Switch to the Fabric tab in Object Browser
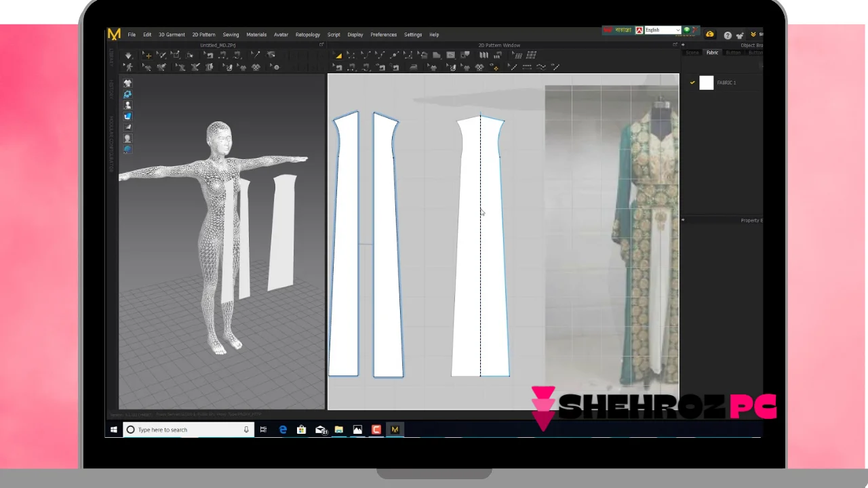This screenshot has height=488, width=868. (x=712, y=52)
